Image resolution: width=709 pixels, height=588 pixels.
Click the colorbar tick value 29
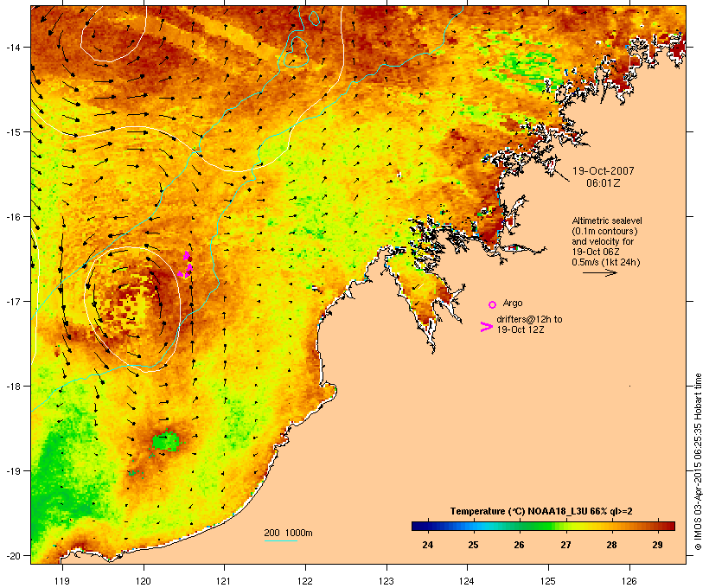(657, 545)
